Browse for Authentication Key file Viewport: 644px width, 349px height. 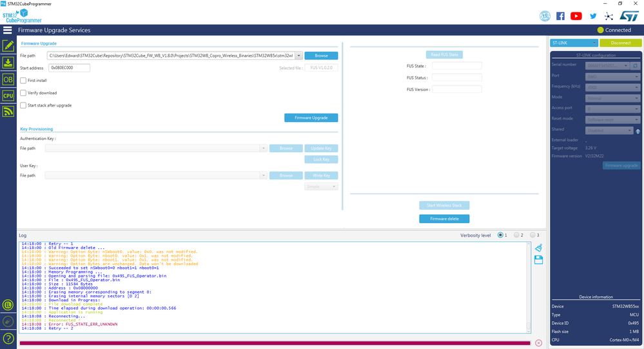(x=286, y=148)
